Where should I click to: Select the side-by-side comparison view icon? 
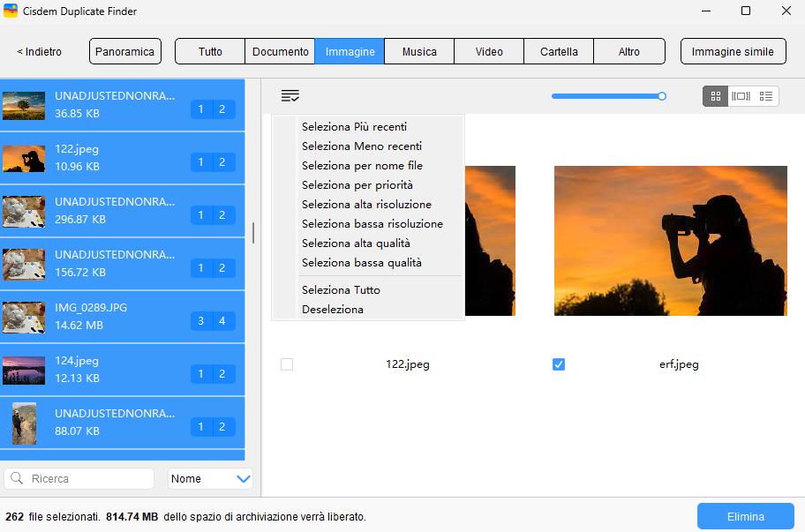[741, 96]
